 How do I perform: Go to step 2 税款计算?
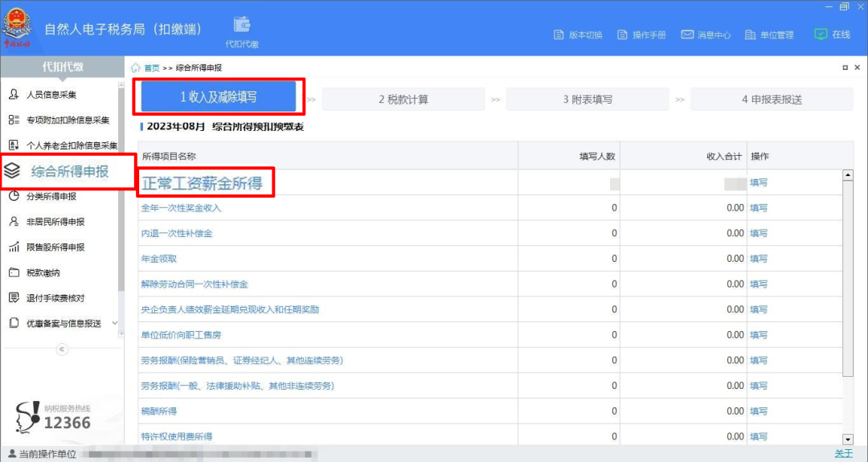click(403, 99)
